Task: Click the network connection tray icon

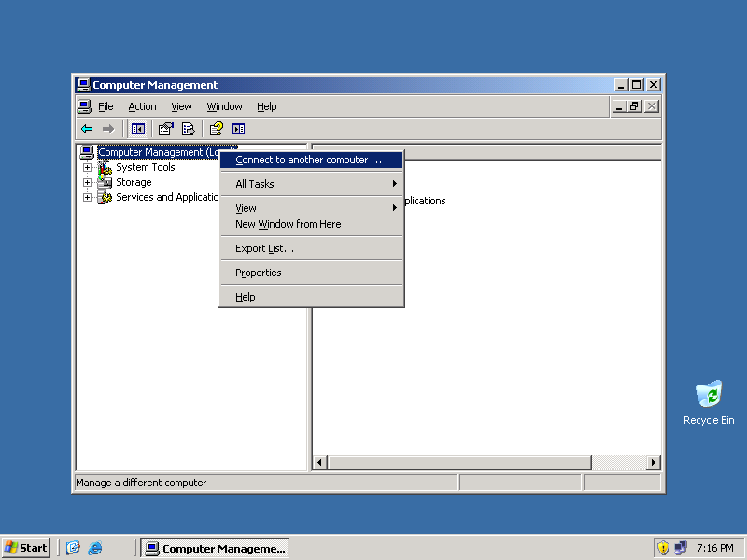Action: (x=681, y=548)
